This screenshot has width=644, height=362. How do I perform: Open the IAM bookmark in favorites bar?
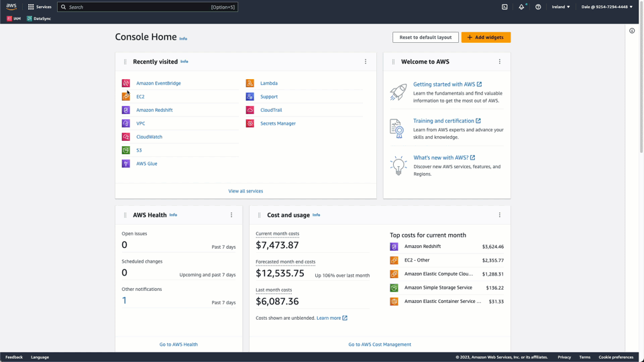pos(13,19)
